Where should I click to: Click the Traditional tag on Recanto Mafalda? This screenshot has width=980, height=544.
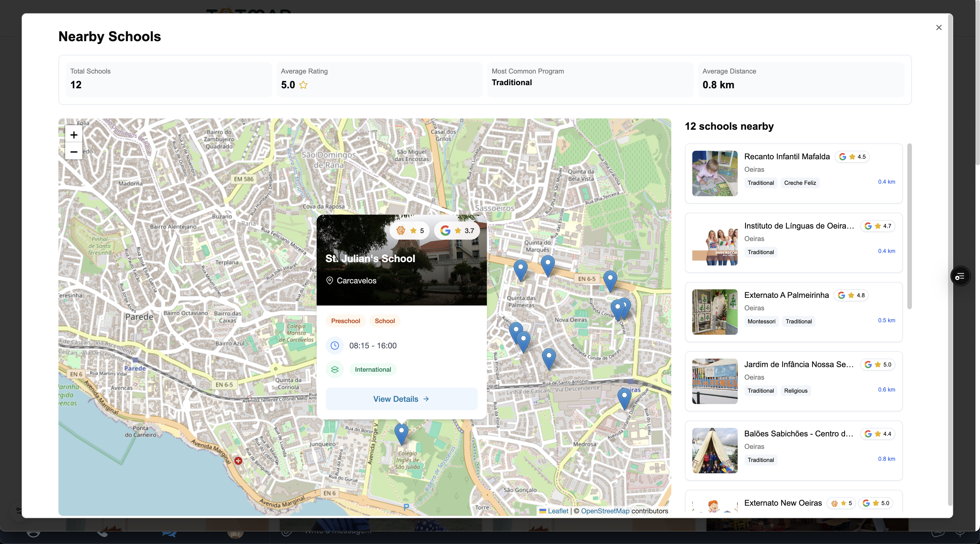click(x=760, y=183)
